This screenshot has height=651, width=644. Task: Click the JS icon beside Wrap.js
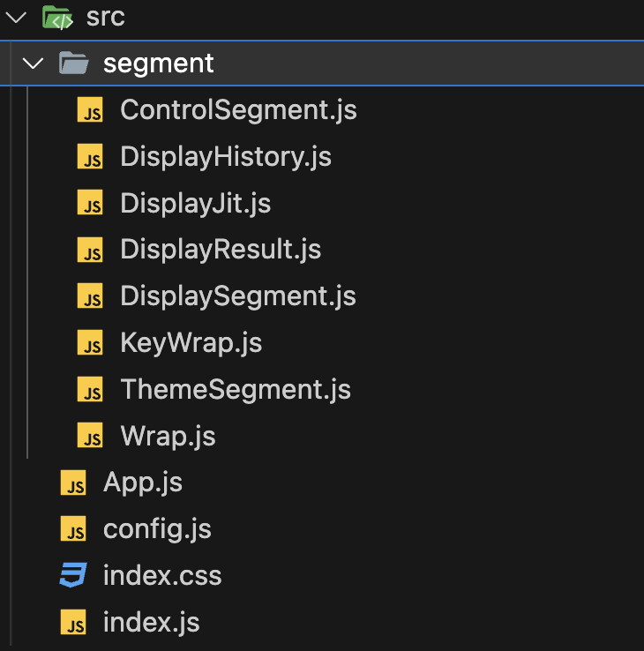point(90,436)
